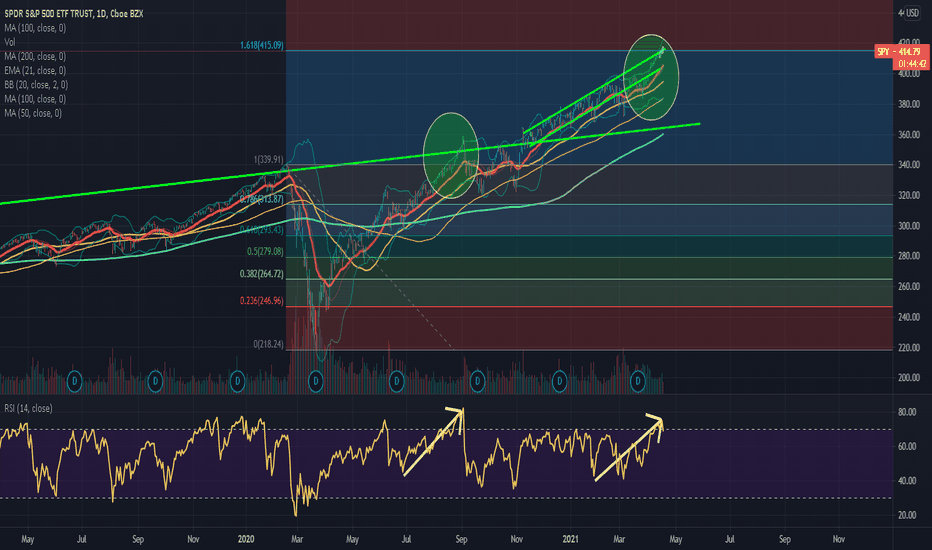
Task: Click the December 2019 dividend D marker
Action: click(x=237, y=381)
